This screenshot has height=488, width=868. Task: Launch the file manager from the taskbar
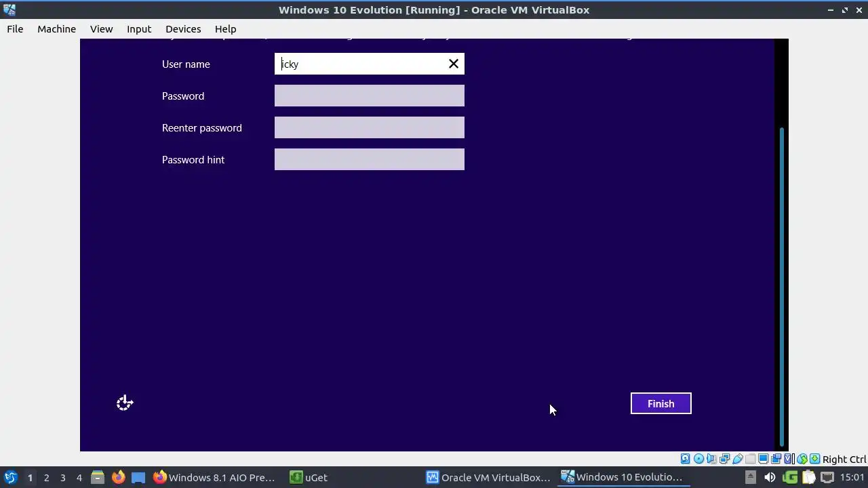click(98, 477)
